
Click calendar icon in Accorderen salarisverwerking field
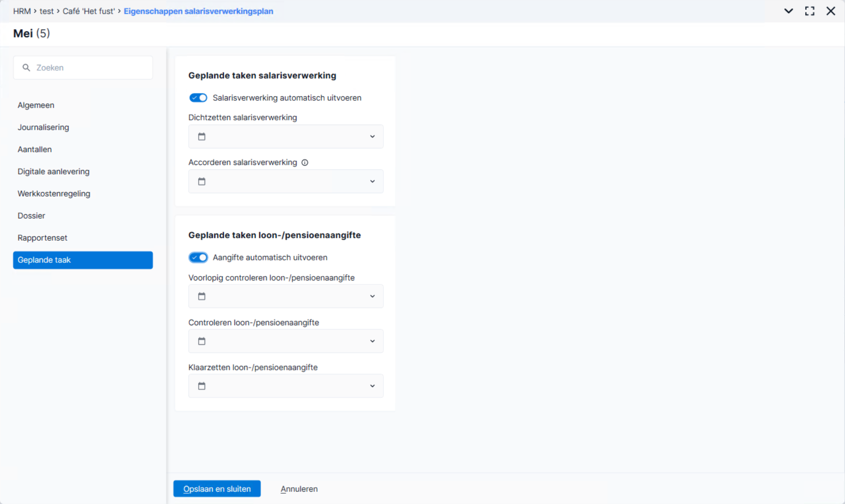pyautogui.click(x=202, y=181)
